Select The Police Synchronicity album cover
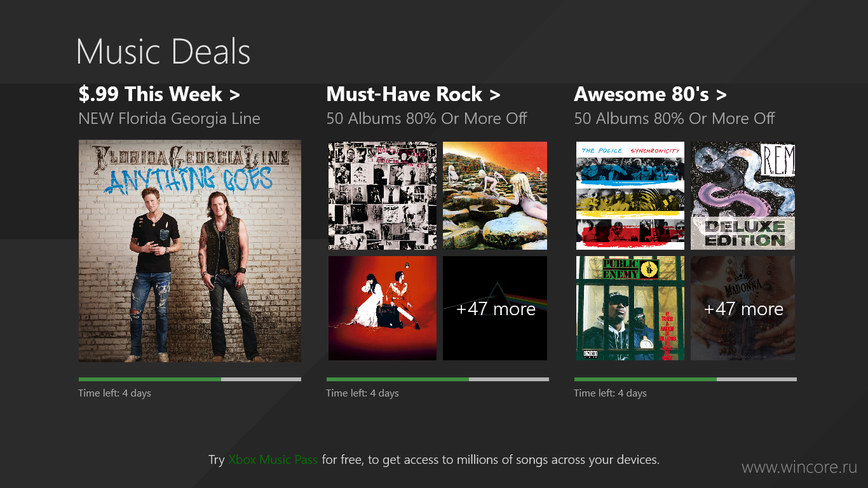 pos(630,196)
